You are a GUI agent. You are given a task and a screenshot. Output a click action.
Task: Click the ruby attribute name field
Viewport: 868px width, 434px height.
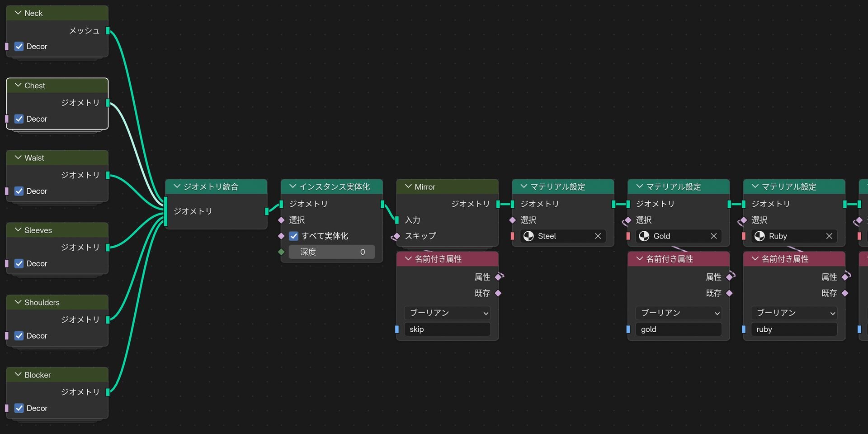(794, 329)
